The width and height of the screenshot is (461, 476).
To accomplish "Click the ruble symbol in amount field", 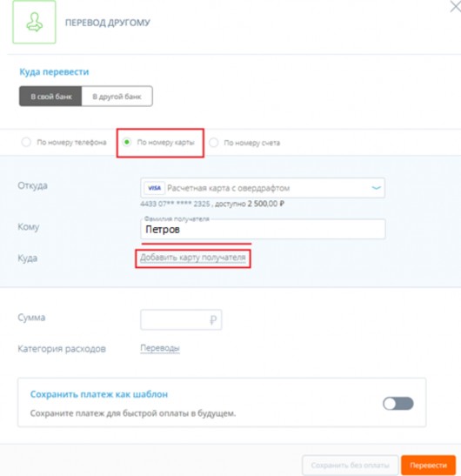I will point(213,319).
